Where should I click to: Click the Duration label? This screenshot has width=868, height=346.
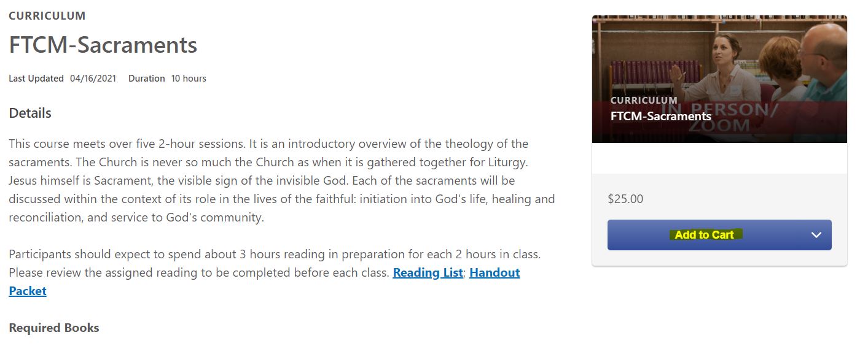coord(147,79)
